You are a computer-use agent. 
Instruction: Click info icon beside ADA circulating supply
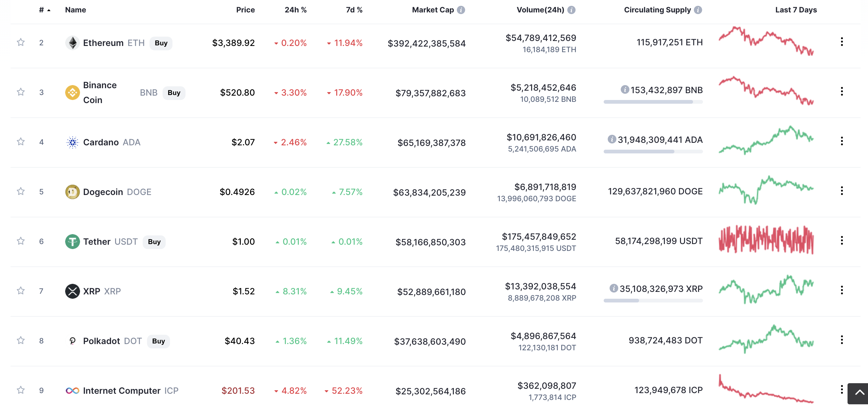tap(612, 139)
